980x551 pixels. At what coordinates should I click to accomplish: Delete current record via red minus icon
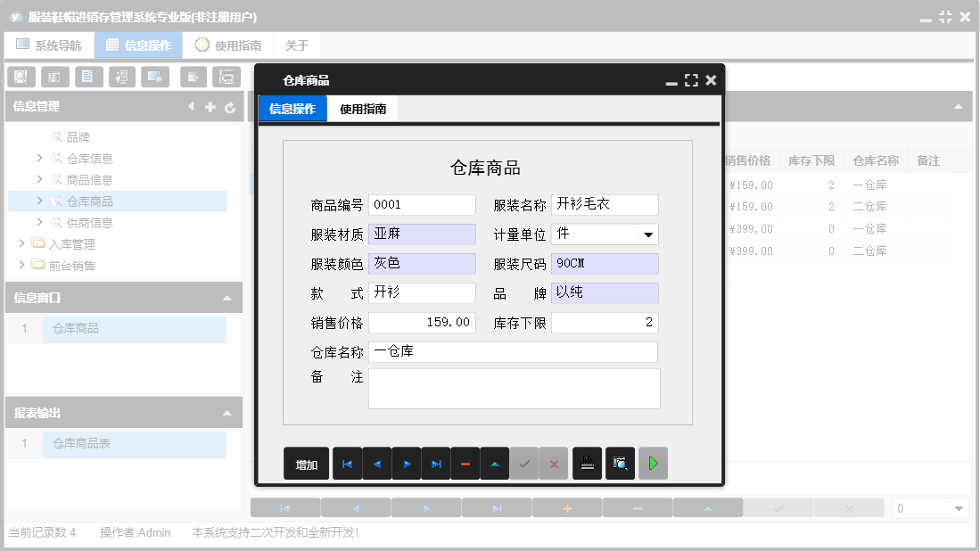(x=465, y=463)
